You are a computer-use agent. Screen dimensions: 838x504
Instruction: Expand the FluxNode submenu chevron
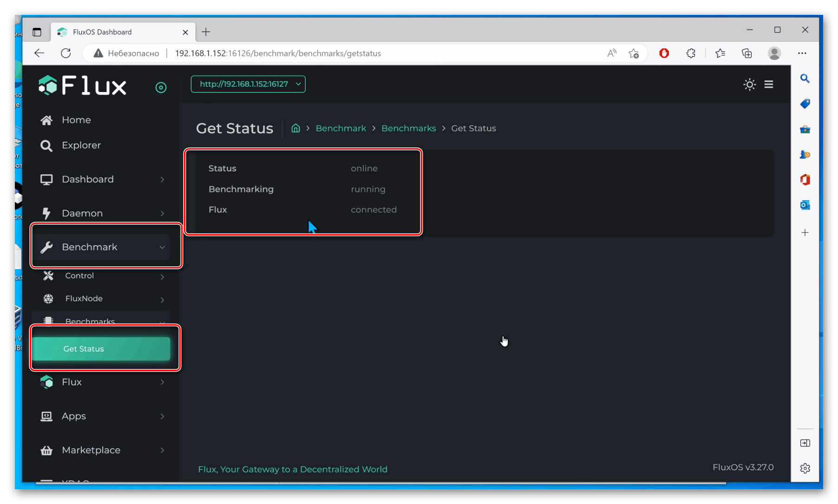pos(162,300)
